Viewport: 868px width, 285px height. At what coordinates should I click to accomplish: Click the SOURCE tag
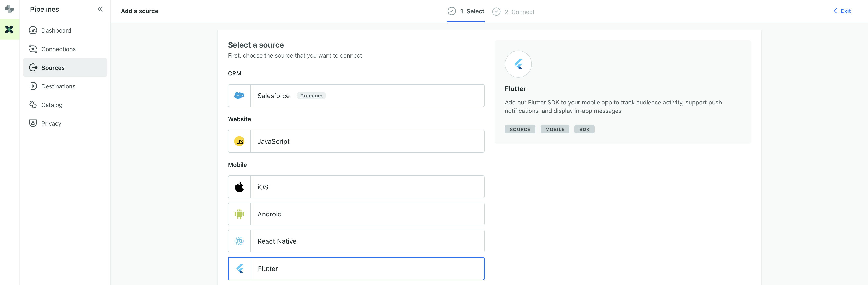tap(520, 129)
